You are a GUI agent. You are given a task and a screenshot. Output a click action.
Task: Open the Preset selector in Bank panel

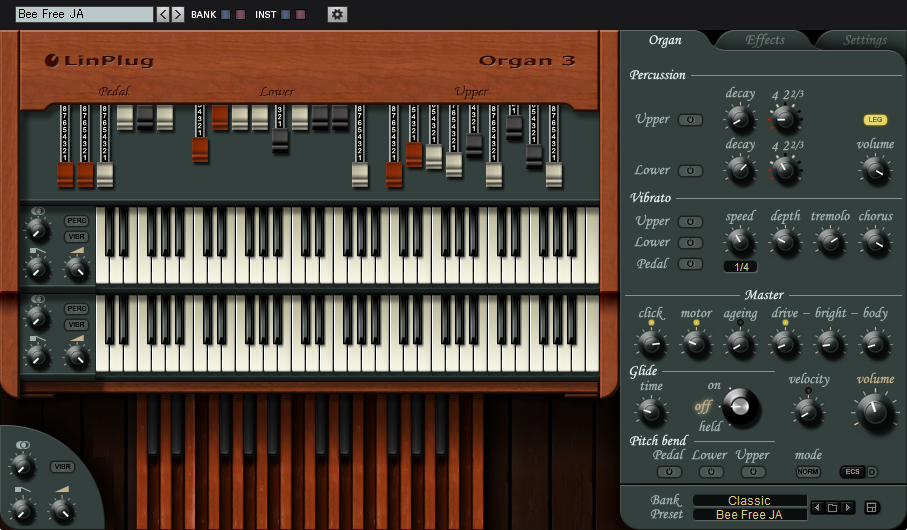coord(750,514)
